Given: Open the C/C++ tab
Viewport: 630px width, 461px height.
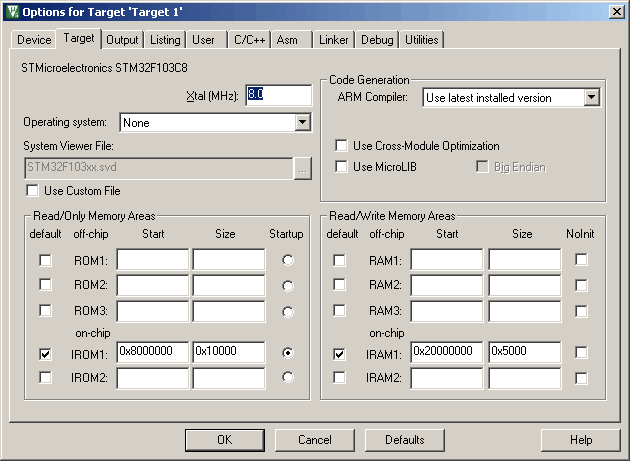Looking at the screenshot, I should (x=249, y=40).
